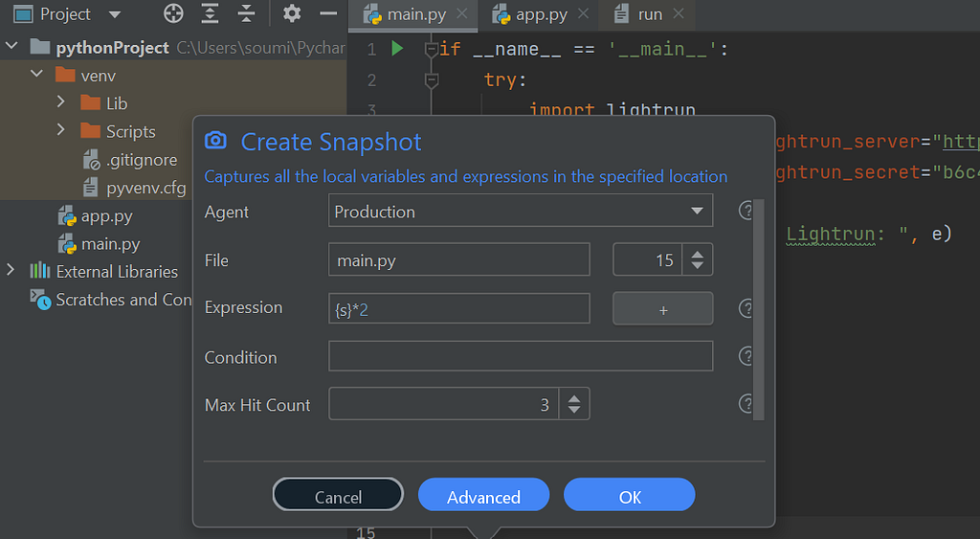Add another expression with plus button

pos(663,308)
